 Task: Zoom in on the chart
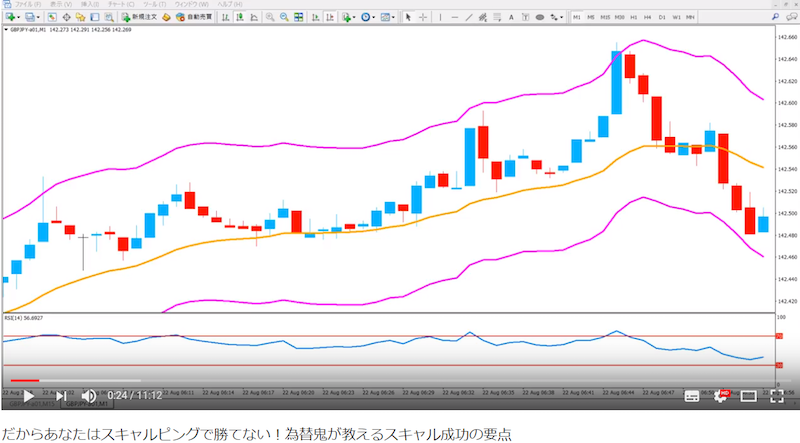(x=270, y=17)
